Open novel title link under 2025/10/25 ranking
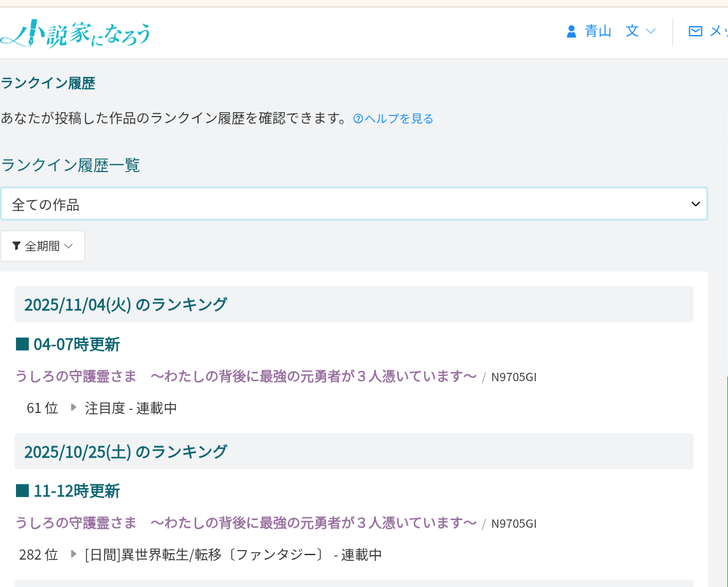Viewport: 728px width, 587px height. tap(245, 523)
